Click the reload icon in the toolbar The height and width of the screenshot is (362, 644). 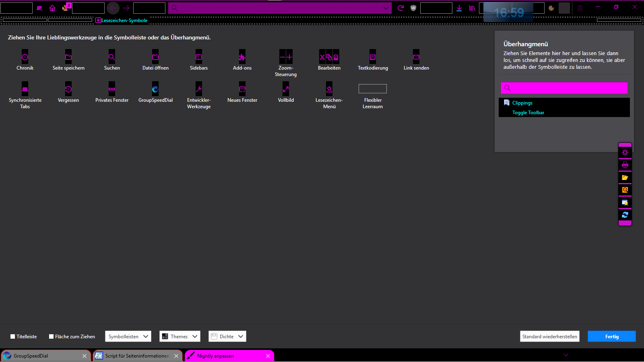(400, 8)
